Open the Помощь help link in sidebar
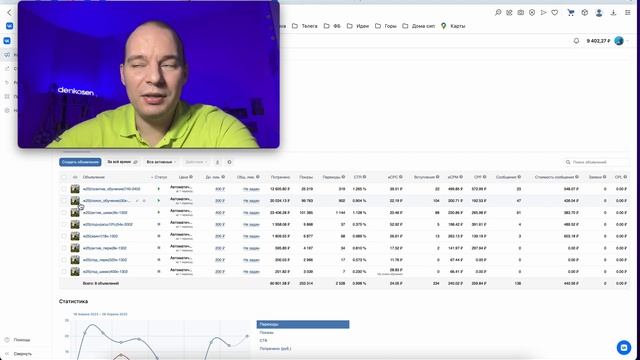Screen dimensions: 640x360 [18, 340]
